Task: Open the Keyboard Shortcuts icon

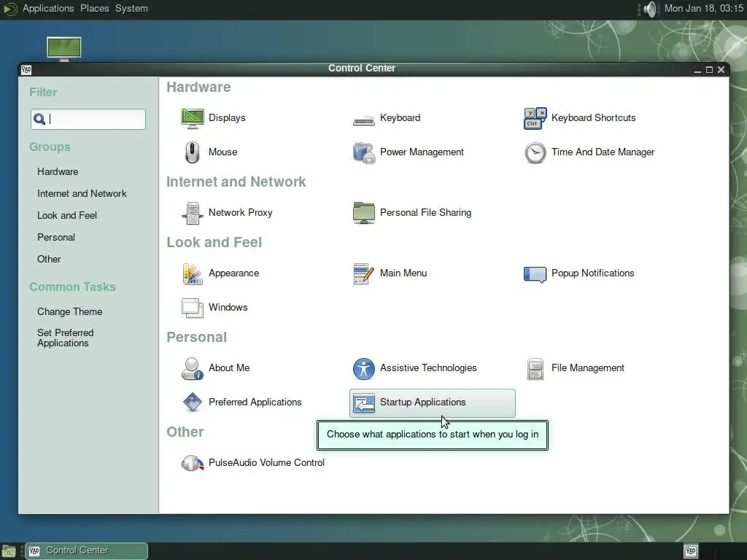Action: pos(535,118)
